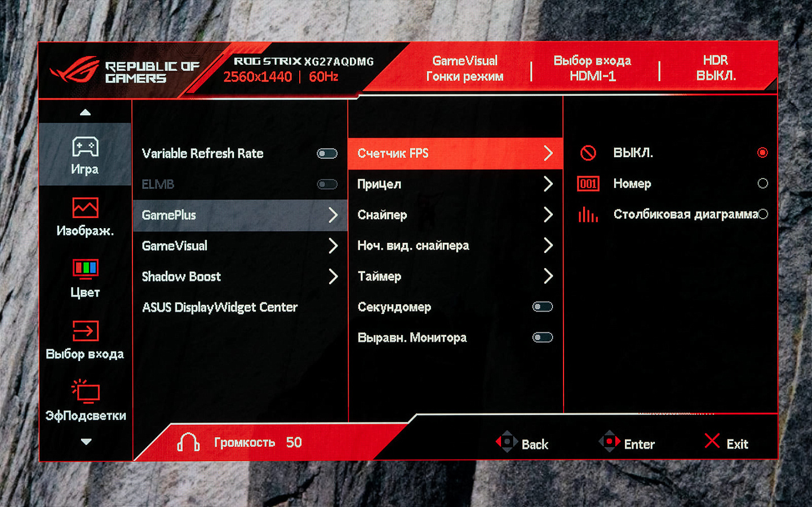The image size is (812, 507).
Task: Click the Столбиковая диаграмма option label
Action: pos(685,215)
